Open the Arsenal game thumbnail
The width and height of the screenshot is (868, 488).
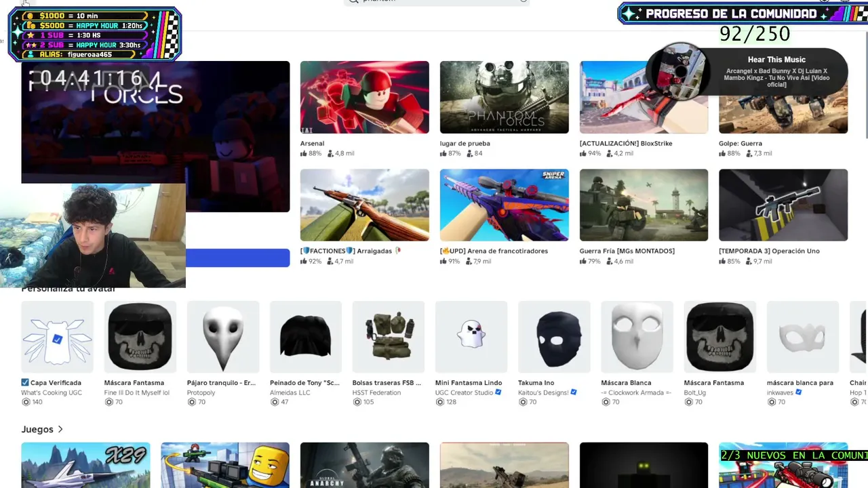[365, 97]
